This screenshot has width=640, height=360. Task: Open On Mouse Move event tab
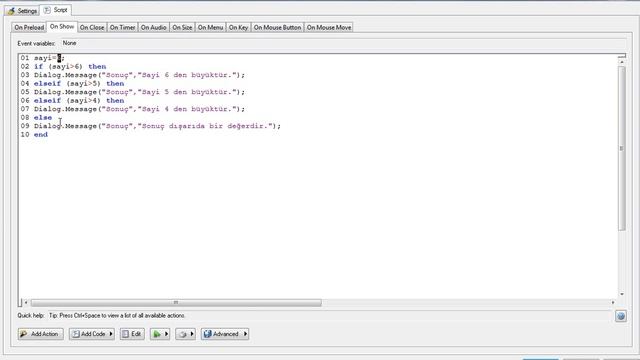tap(329, 27)
